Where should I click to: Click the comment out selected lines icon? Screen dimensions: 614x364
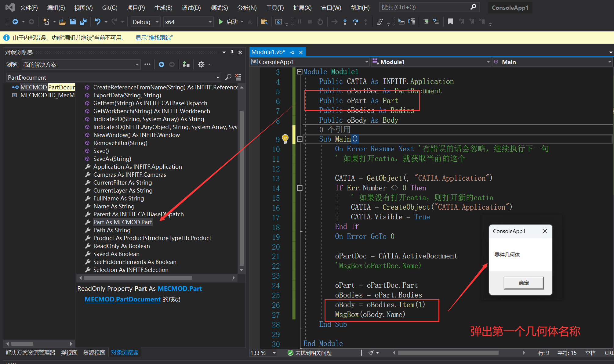pyautogui.click(x=426, y=22)
